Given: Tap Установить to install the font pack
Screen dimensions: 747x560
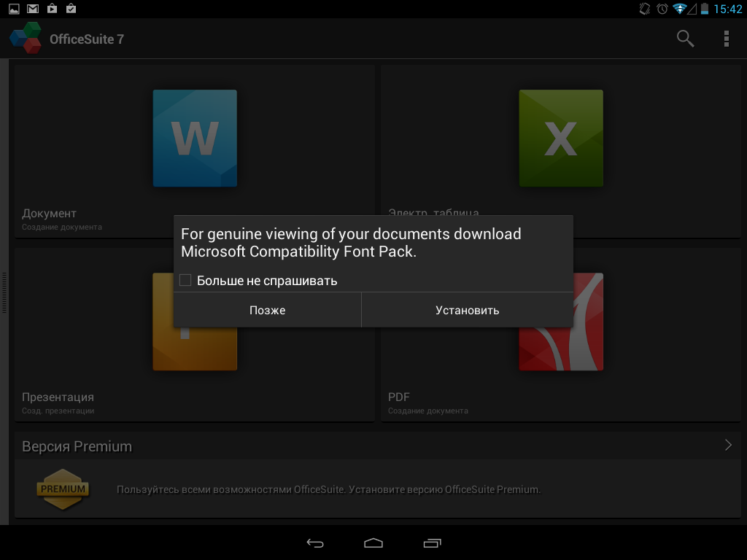Looking at the screenshot, I should pos(468,310).
